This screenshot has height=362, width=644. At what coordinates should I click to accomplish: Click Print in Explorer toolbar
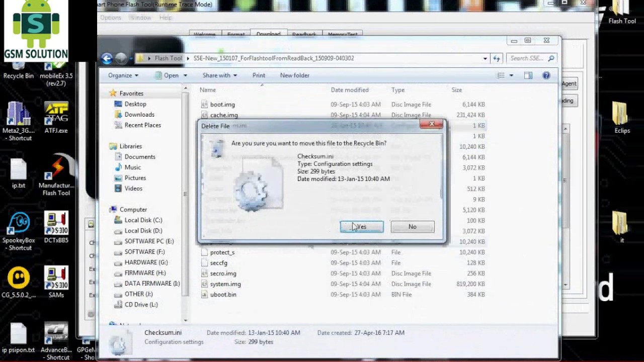[x=259, y=75]
